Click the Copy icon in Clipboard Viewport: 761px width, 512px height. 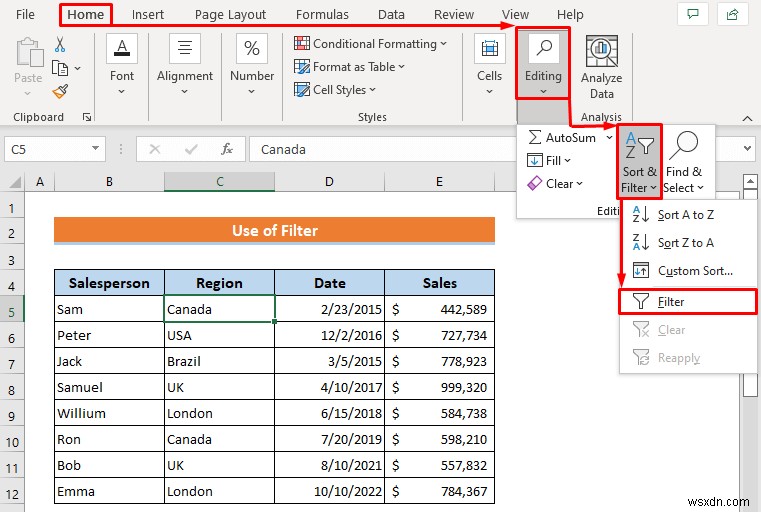click(60, 68)
